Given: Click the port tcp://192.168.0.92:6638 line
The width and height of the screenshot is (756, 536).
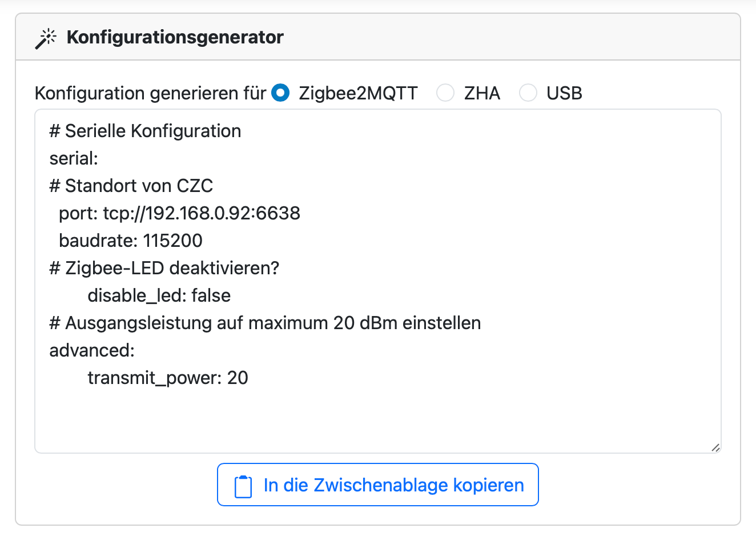Looking at the screenshot, I should point(179,213).
